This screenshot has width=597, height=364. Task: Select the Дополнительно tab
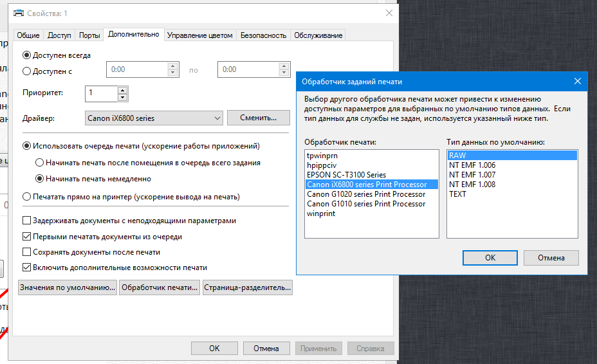pos(134,34)
